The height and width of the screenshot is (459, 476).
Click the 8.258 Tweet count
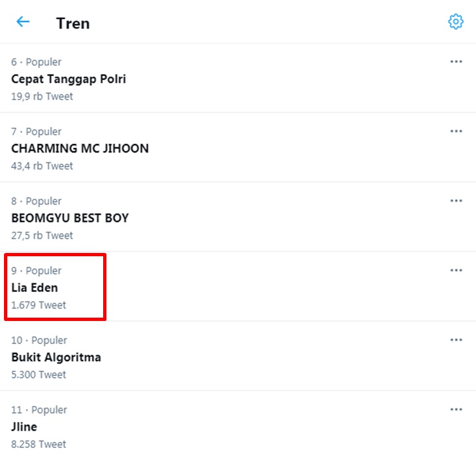38,444
